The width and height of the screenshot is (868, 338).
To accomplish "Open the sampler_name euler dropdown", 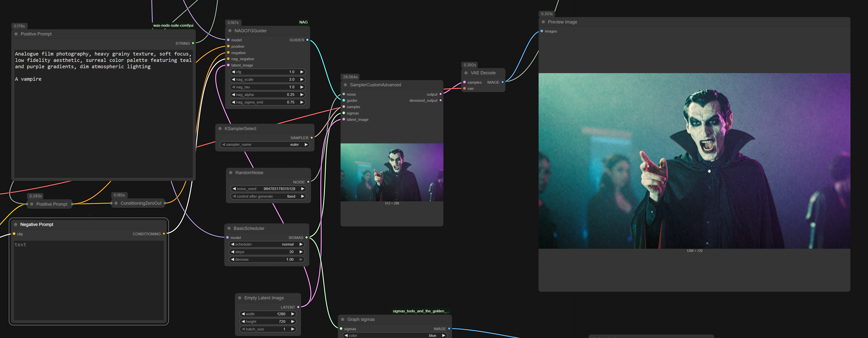I will pos(265,145).
